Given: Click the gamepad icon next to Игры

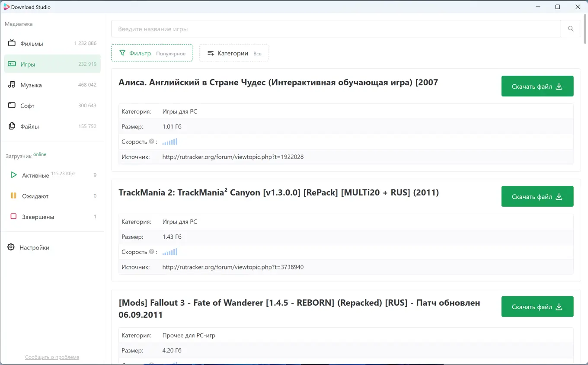Looking at the screenshot, I should tap(12, 64).
